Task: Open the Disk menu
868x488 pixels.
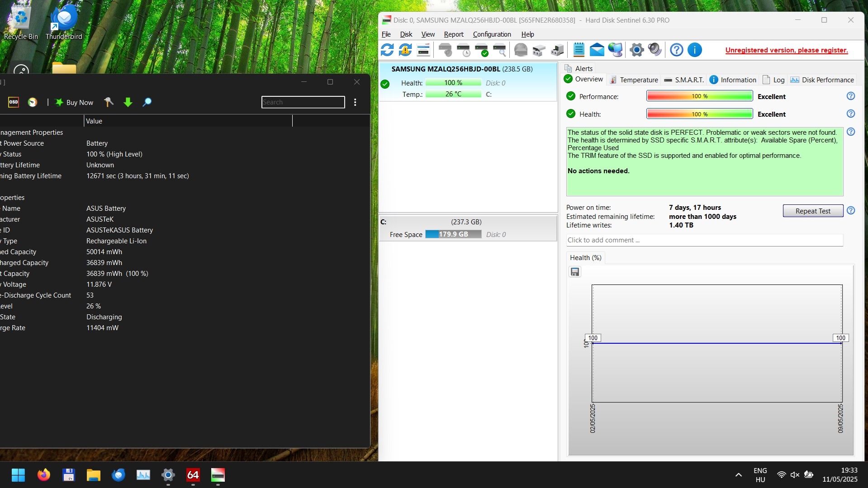Action: click(406, 34)
